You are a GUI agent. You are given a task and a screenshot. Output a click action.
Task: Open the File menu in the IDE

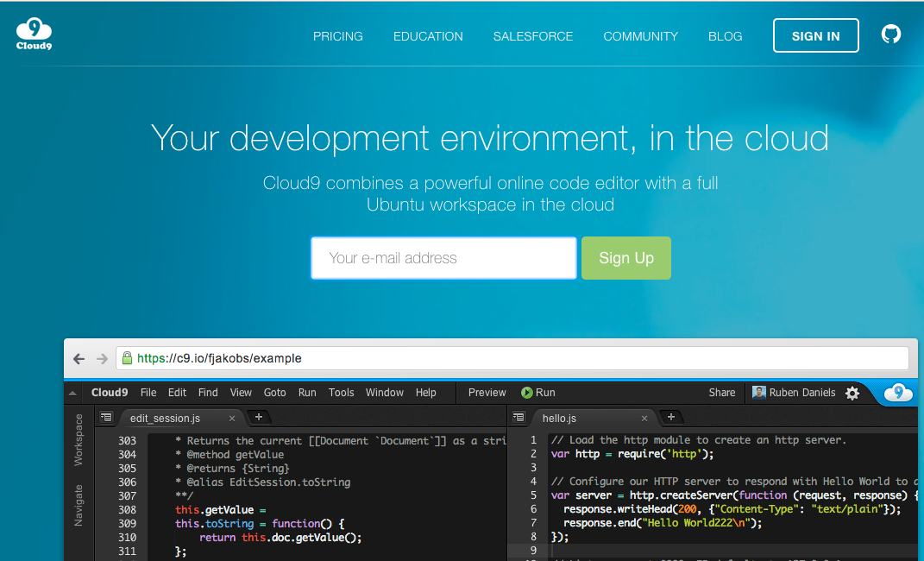148,393
